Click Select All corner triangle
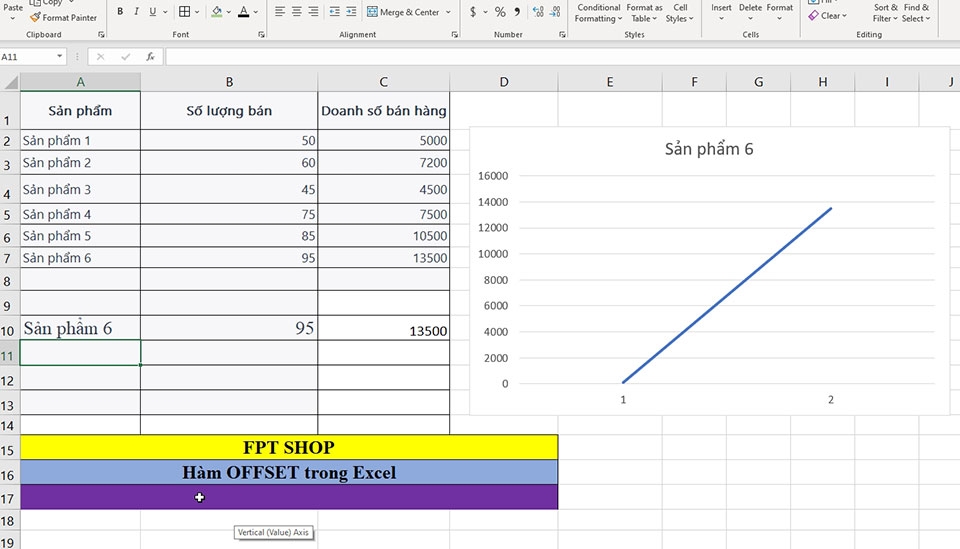Image resolution: width=960 pixels, height=549 pixels. pos(10,82)
